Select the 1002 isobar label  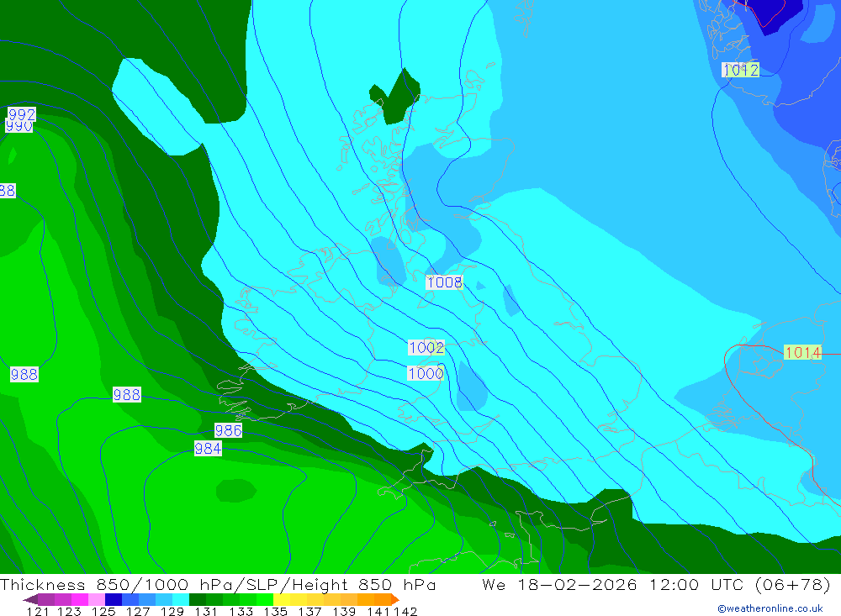tap(426, 347)
